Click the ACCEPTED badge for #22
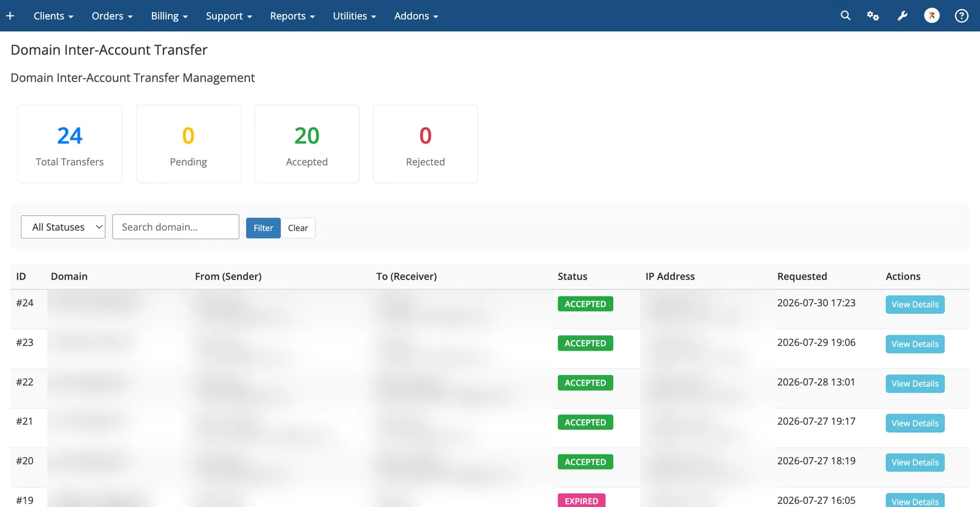Viewport: 980px width, 507px height. (x=586, y=383)
